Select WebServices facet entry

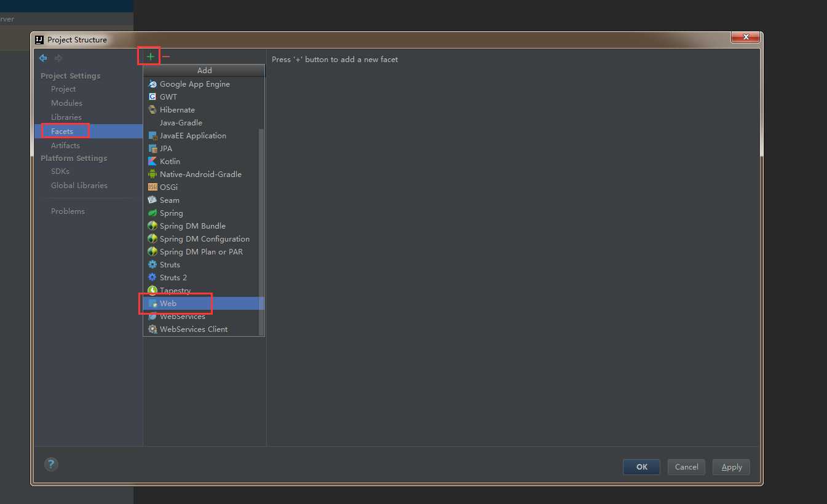click(x=200, y=317)
